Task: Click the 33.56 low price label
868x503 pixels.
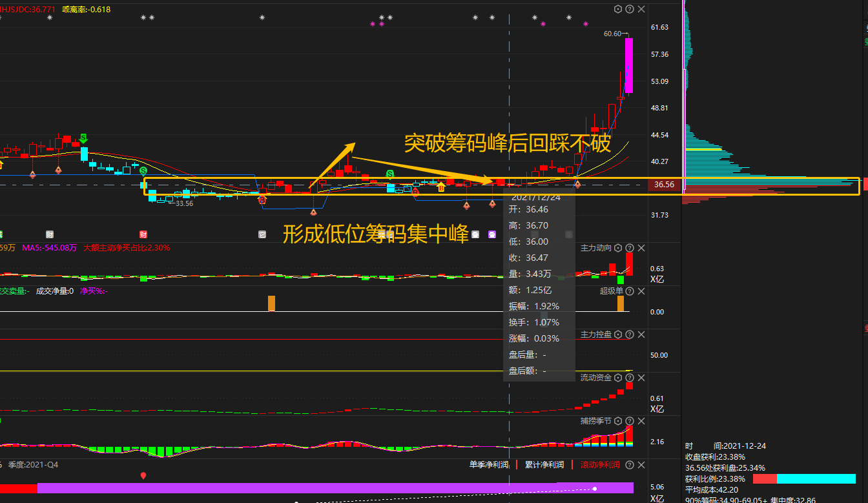Action: click(x=185, y=203)
